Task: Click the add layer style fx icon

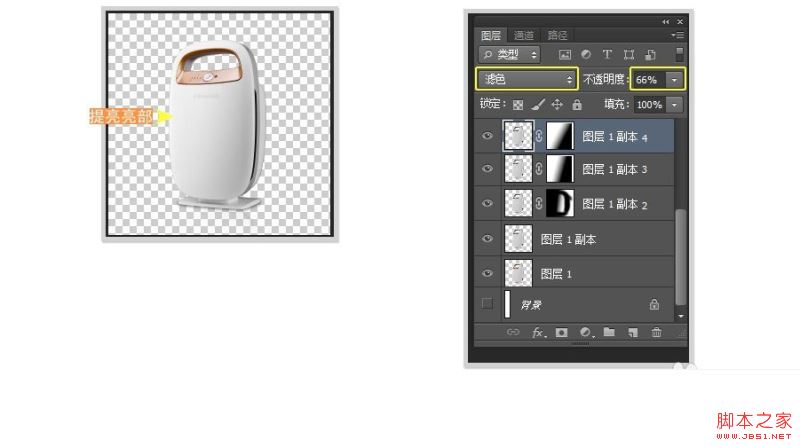Action: click(538, 332)
